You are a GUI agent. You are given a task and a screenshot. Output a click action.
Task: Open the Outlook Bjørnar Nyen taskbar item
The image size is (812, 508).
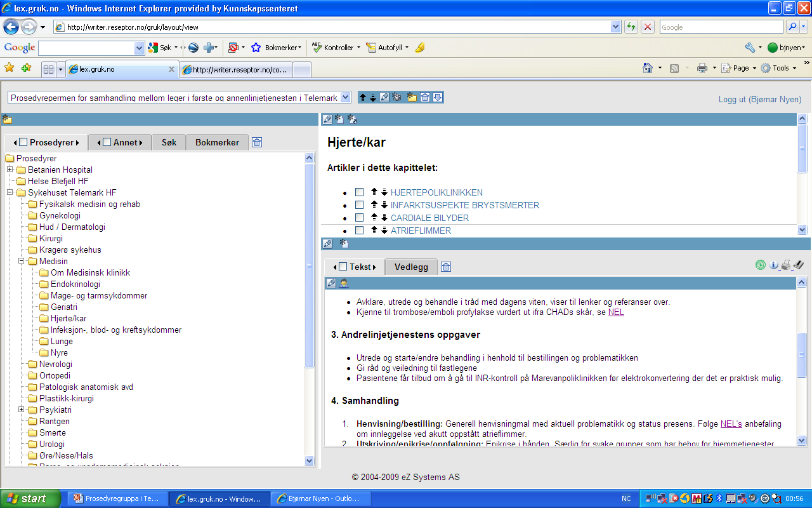click(x=320, y=498)
